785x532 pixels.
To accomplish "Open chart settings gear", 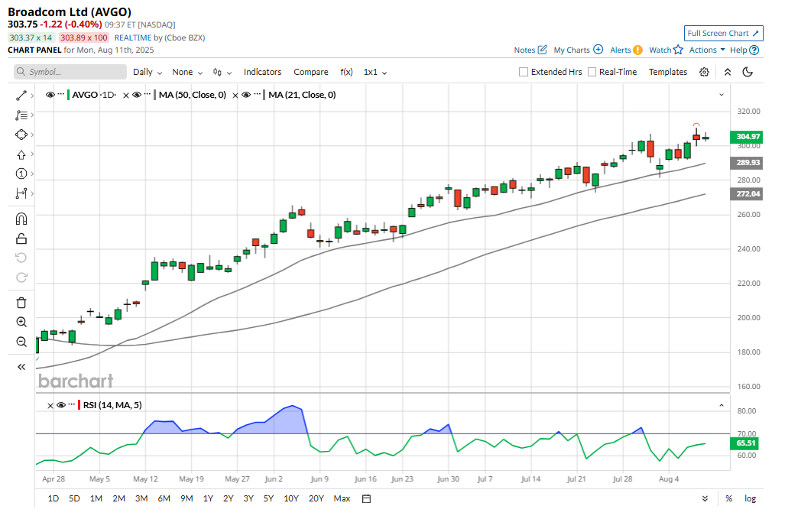I will tap(704, 72).
